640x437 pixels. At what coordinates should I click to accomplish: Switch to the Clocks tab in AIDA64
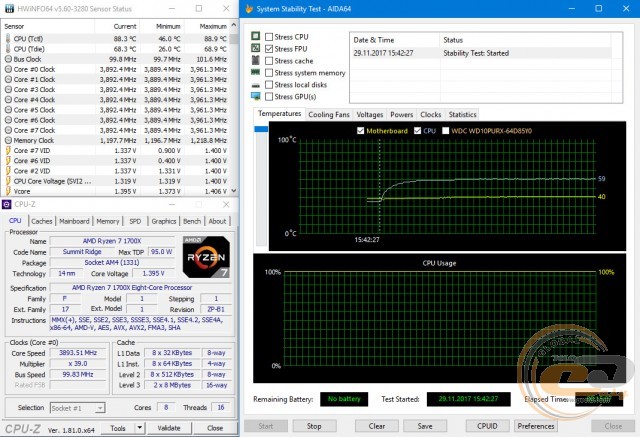point(431,115)
